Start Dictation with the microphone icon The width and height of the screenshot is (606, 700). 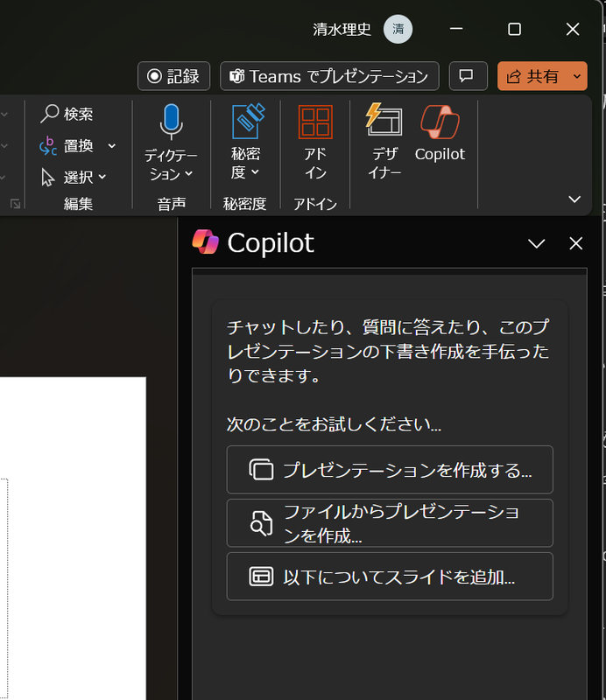point(171,122)
